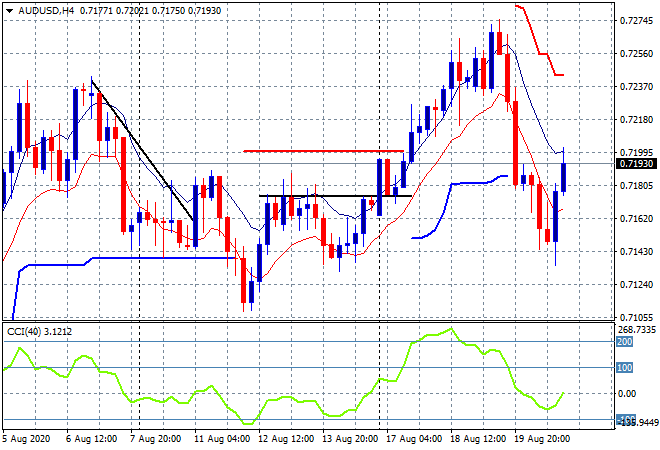Viewport: 660px width, 450px height.
Task: Select the red horizontal resistance line
Action: pos(324,151)
